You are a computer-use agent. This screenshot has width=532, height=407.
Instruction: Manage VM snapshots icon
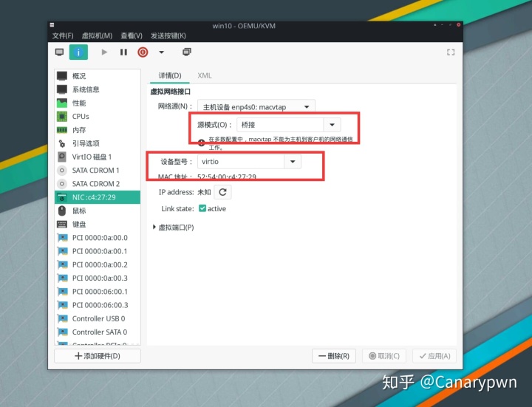click(x=187, y=52)
